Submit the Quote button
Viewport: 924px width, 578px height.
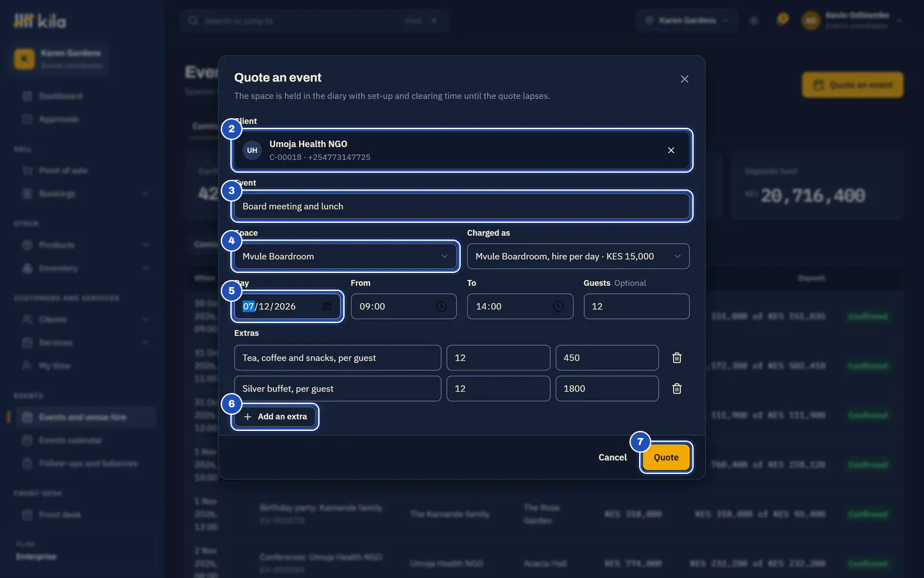click(x=666, y=457)
